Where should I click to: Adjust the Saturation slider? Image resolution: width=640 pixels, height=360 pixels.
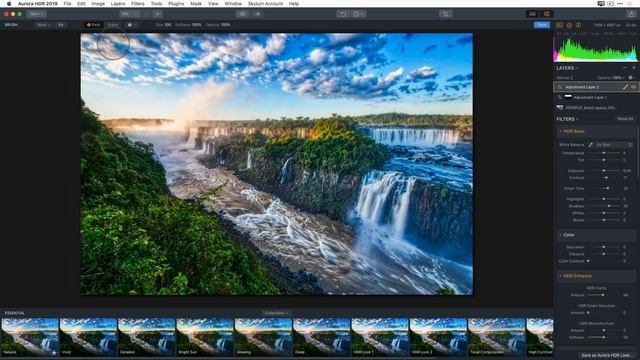point(604,247)
